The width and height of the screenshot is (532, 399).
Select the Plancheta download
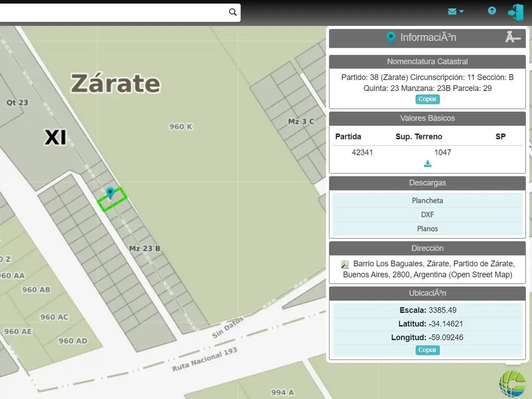coord(427,201)
